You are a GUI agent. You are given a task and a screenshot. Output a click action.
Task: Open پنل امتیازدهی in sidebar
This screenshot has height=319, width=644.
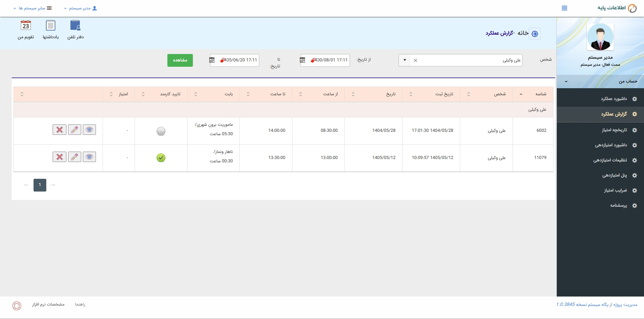[600, 175]
